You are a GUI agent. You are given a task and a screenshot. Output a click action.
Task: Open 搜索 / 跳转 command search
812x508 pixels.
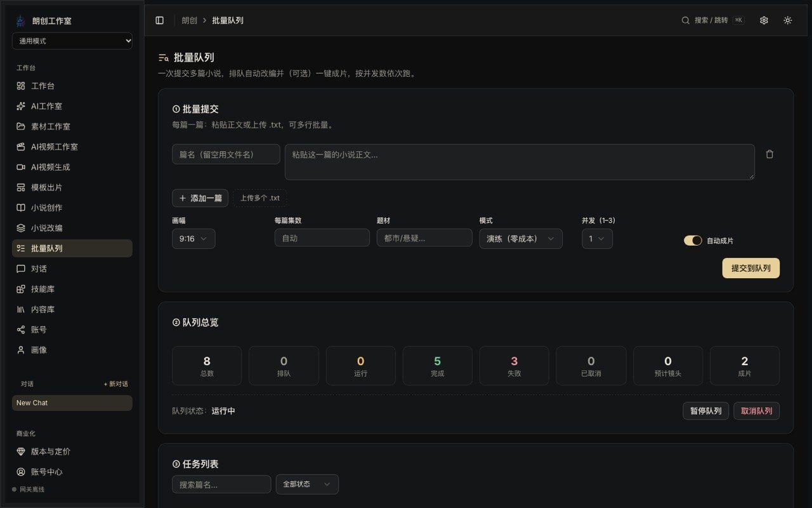coord(713,20)
